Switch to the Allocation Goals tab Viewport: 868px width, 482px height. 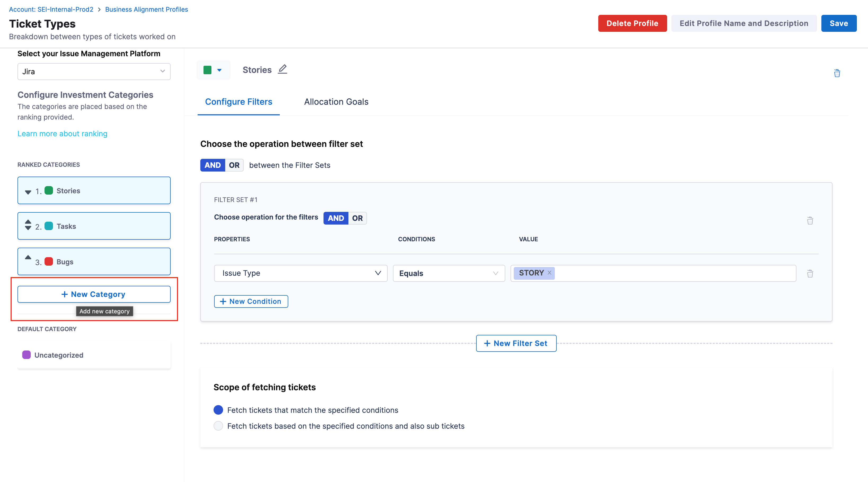[x=336, y=102]
